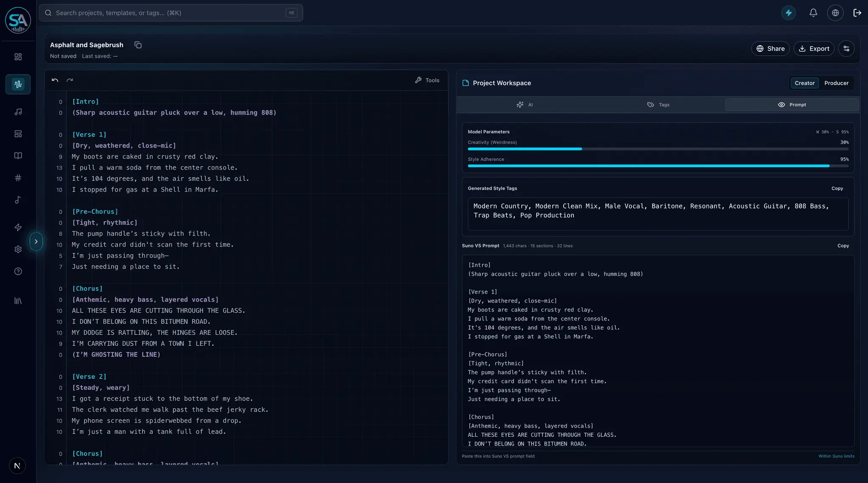Adjust the Style Adherence slider
This screenshot has width=868, height=483.
[658, 166]
